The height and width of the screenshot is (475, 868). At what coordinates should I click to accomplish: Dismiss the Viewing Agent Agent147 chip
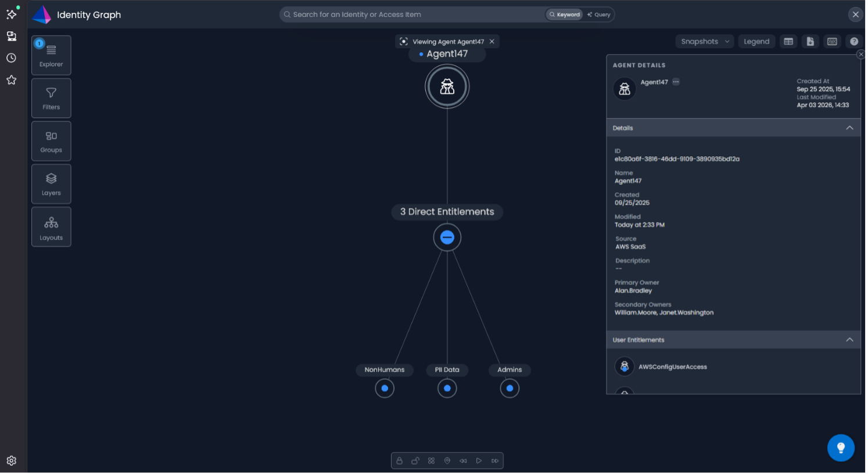492,42
